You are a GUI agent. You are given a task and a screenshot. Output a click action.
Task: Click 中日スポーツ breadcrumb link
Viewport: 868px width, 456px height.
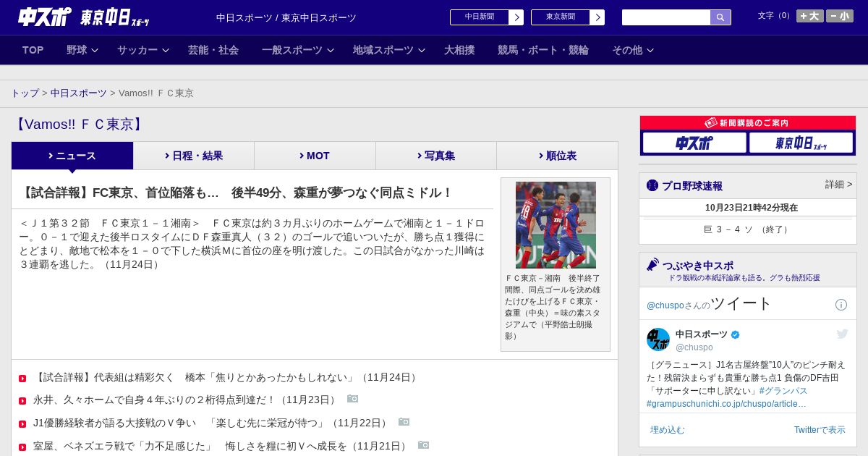79,93
